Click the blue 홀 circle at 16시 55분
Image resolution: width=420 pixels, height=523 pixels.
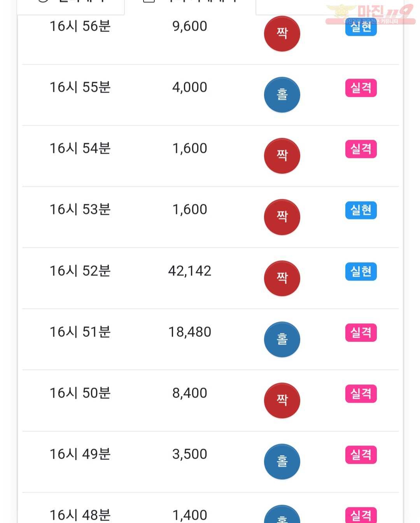click(282, 95)
